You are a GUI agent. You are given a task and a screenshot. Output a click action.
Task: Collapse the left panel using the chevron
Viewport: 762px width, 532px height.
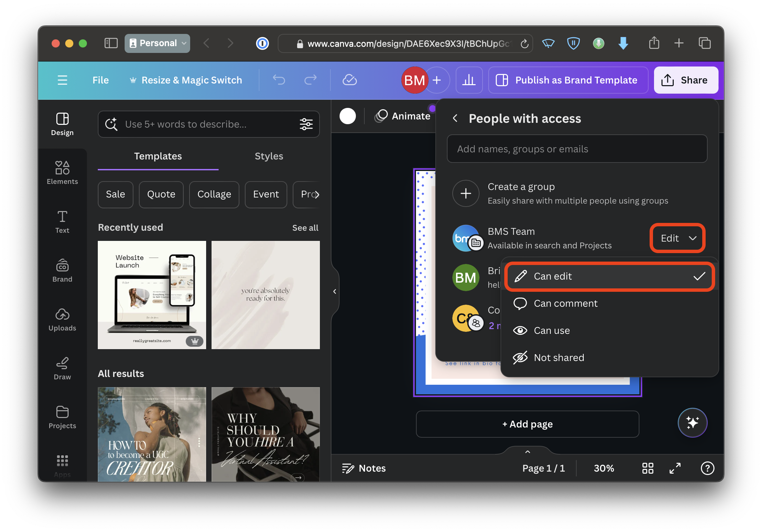coord(334,291)
